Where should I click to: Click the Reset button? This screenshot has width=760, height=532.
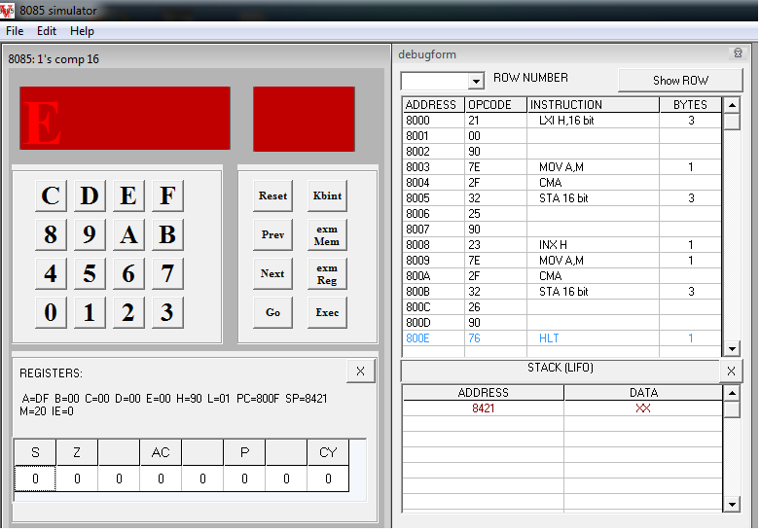click(x=272, y=195)
